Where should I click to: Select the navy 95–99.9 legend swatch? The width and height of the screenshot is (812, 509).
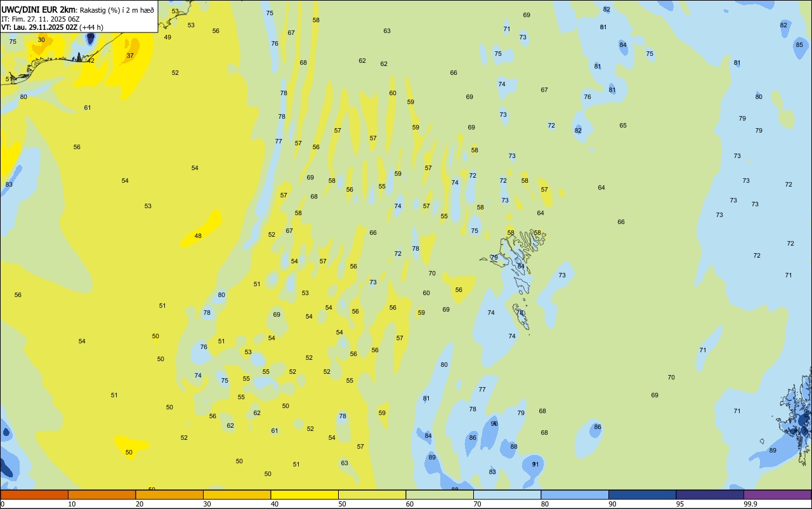click(710, 494)
